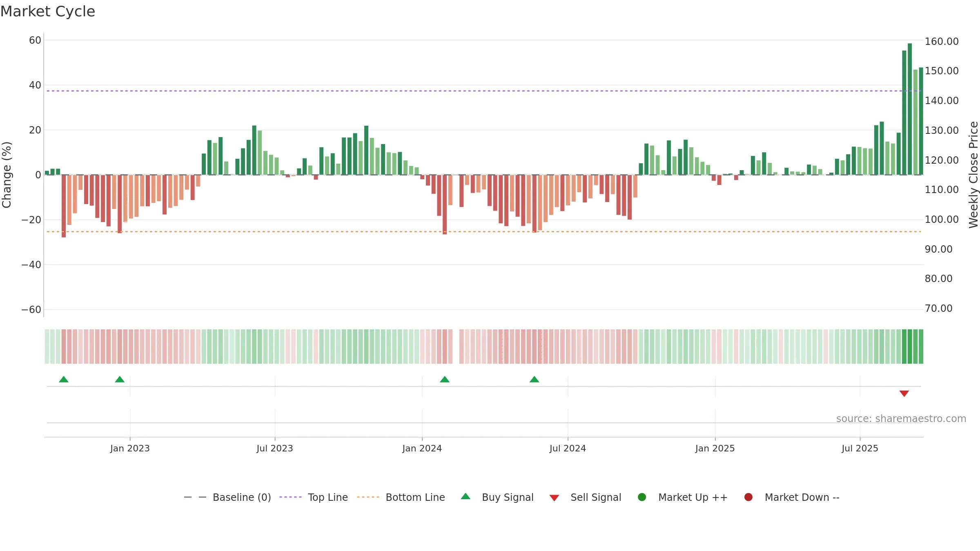Viewport: 980px width, 551px height.
Task: Click the Jul 2024 x-axis label
Action: (568, 448)
